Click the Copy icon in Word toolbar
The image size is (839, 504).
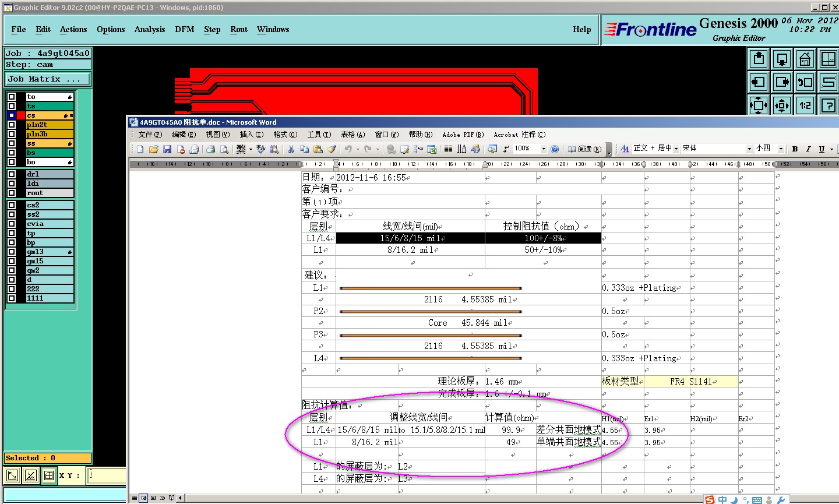click(304, 149)
